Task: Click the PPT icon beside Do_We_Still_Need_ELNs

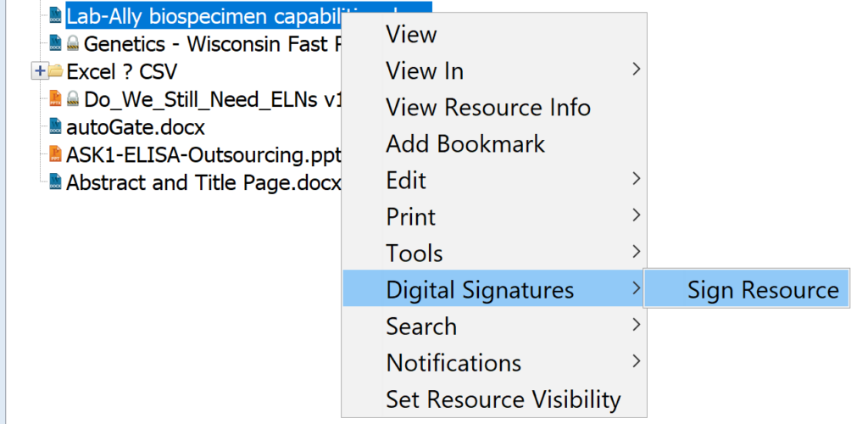Action: (56, 99)
